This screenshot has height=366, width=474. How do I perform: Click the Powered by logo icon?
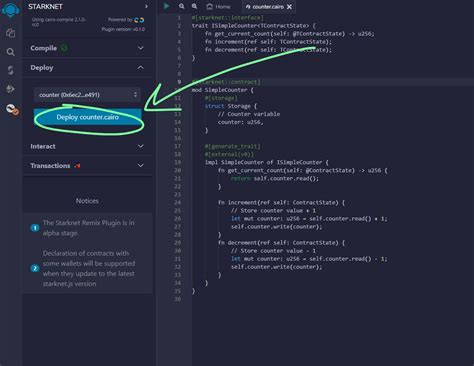(139, 20)
